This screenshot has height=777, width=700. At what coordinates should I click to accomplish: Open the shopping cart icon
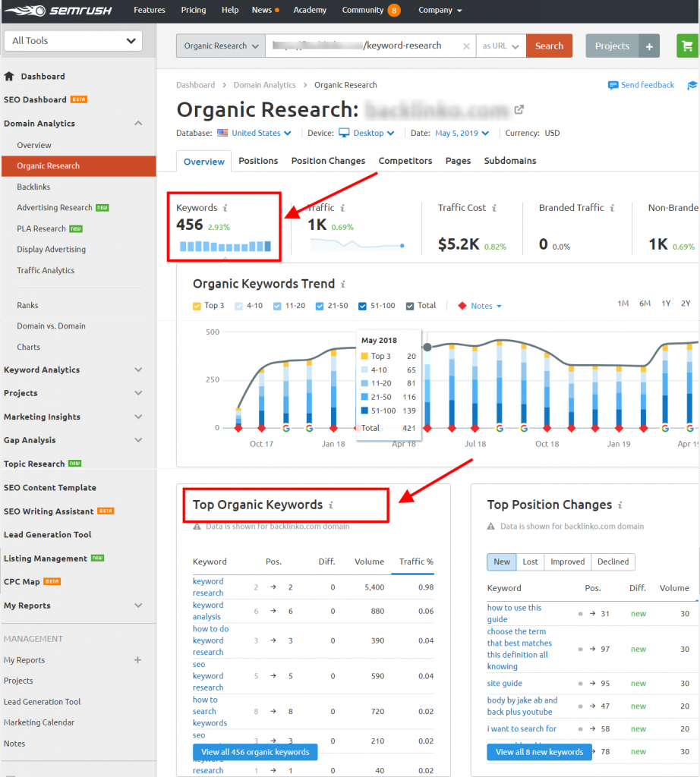(x=688, y=46)
